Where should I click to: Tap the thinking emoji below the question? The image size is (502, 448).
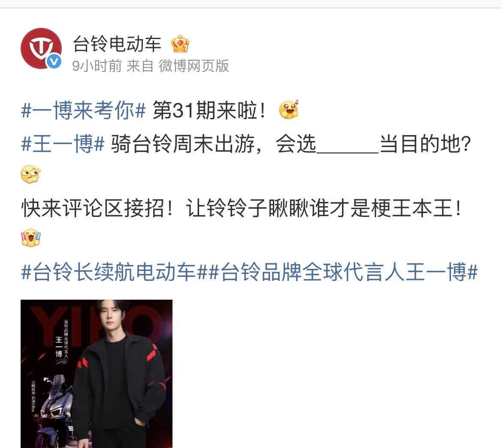[x=31, y=174]
